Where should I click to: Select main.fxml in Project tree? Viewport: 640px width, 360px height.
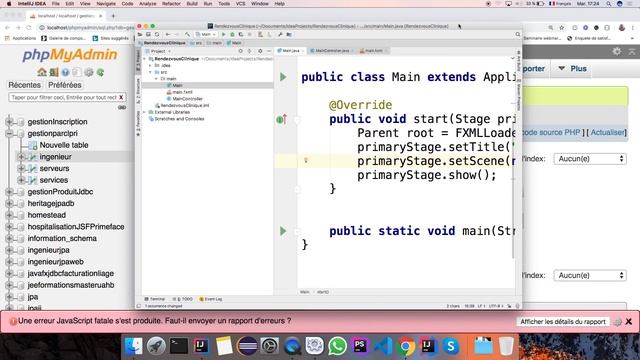[182, 92]
